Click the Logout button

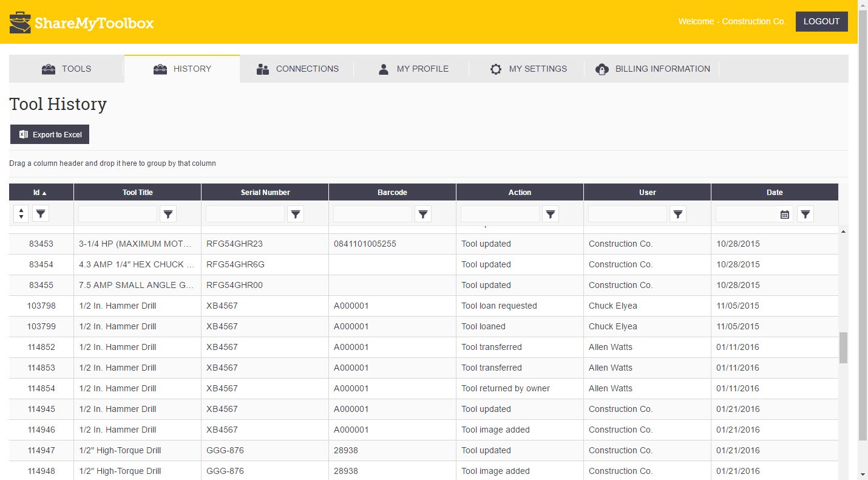coord(821,21)
